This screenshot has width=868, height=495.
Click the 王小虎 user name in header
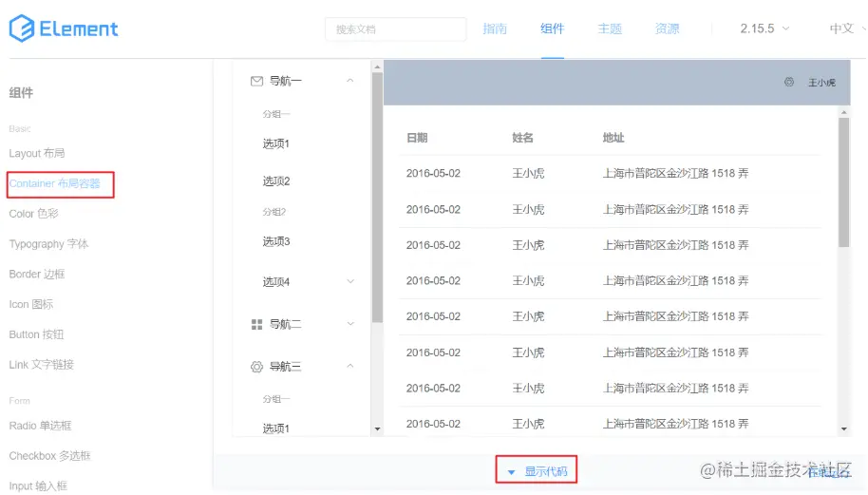pos(821,83)
